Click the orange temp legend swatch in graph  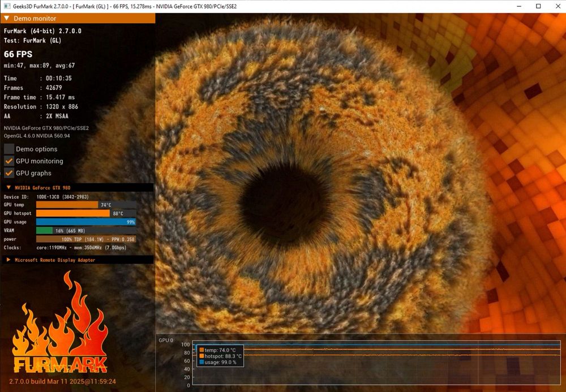[x=201, y=350]
